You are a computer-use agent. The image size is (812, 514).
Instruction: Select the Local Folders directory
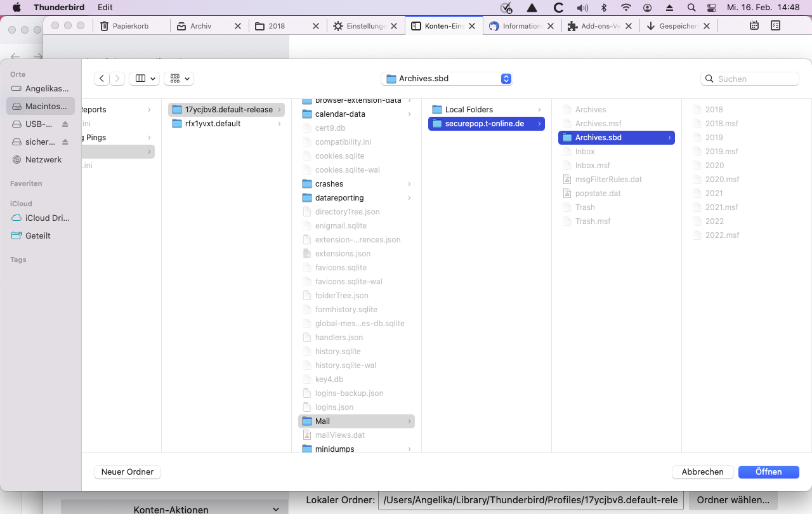[x=487, y=110]
